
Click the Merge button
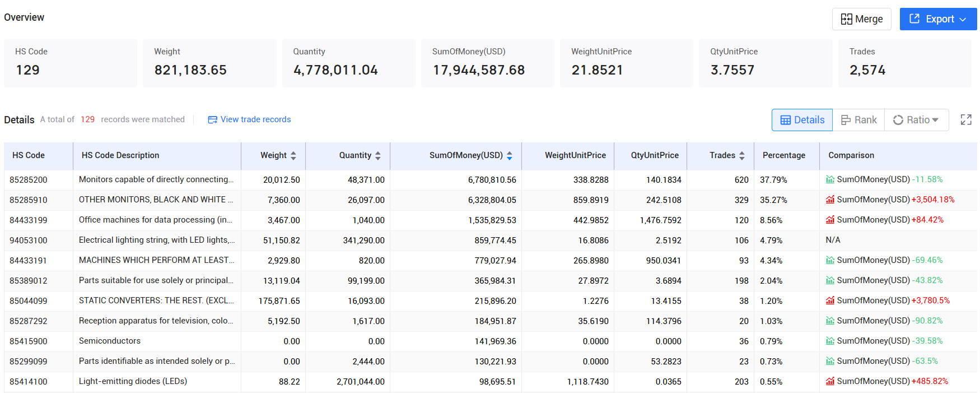pos(861,19)
